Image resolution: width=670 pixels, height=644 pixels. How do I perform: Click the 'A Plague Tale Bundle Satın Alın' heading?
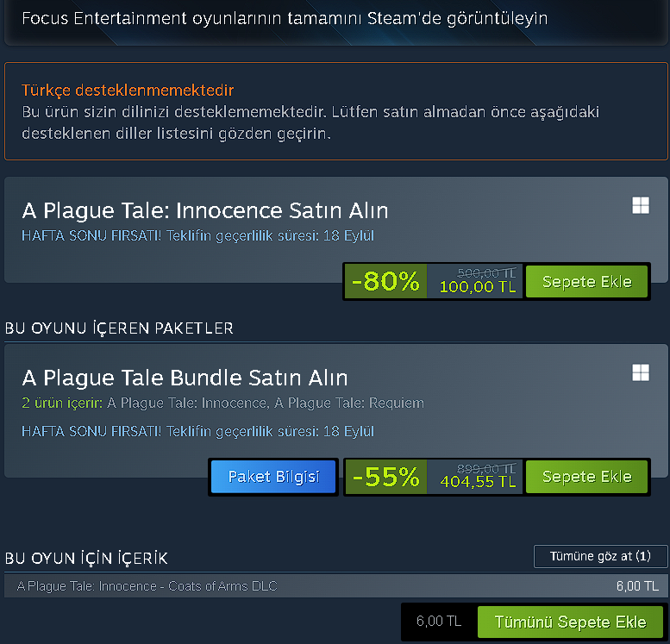coord(185,378)
